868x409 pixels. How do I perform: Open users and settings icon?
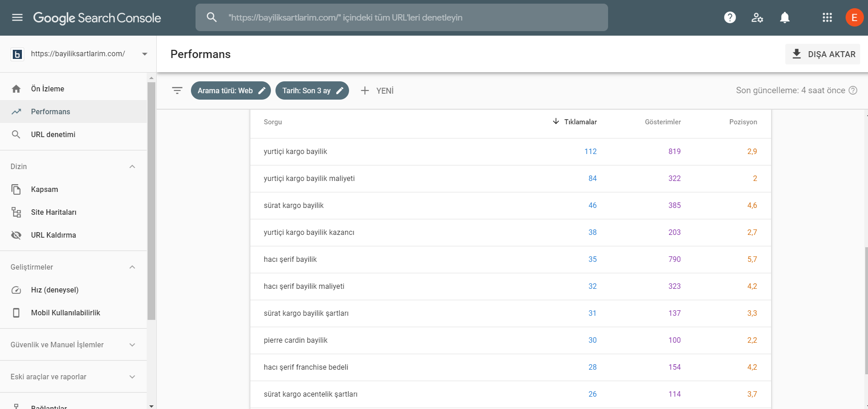pyautogui.click(x=757, y=17)
